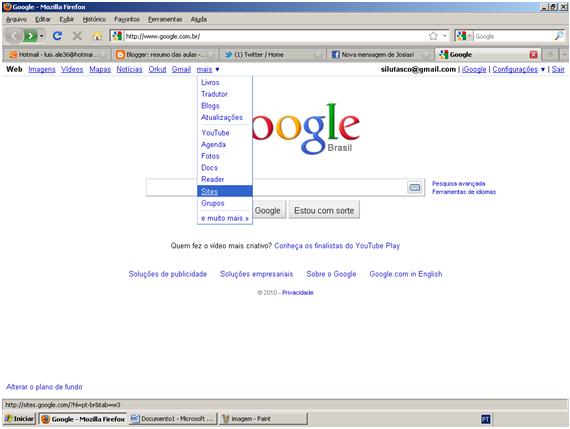
Task: Click the Pesquisa avançada link
Action: tap(458, 184)
